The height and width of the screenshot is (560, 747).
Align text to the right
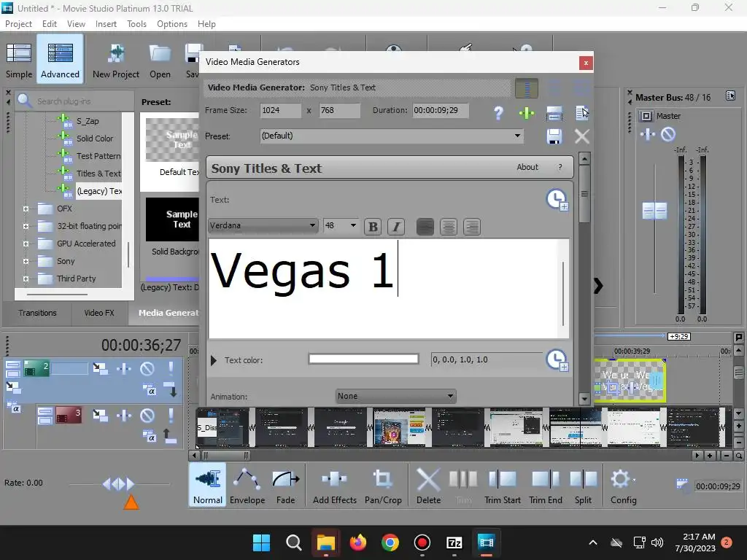click(x=472, y=227)
